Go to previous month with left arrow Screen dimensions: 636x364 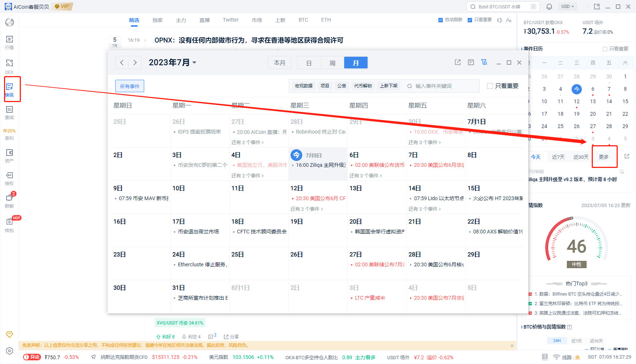pos(122,63)
